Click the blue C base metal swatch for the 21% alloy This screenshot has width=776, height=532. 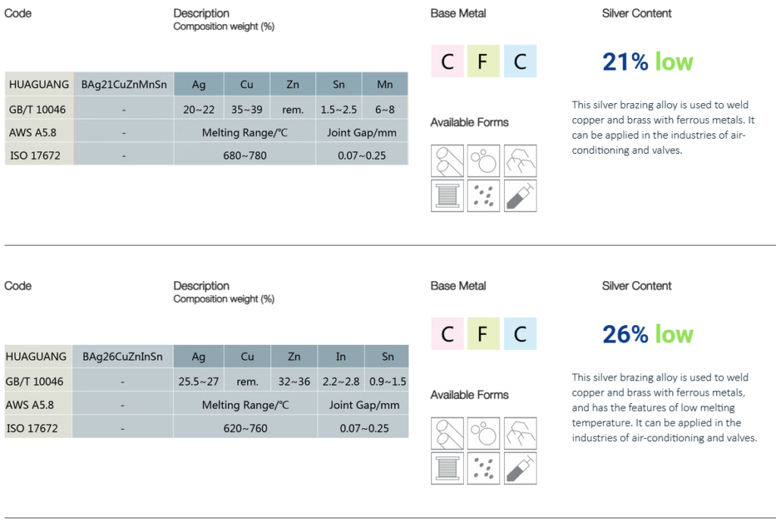tap(520, 61)
